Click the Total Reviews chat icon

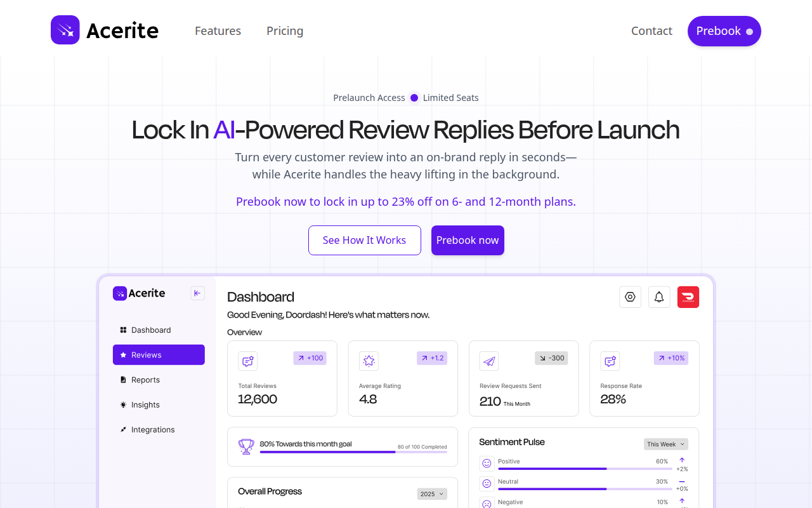pos(247,361)
